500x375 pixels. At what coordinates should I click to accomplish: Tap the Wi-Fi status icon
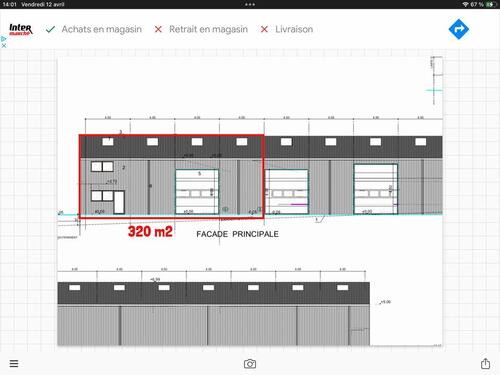tap(465, 4)
